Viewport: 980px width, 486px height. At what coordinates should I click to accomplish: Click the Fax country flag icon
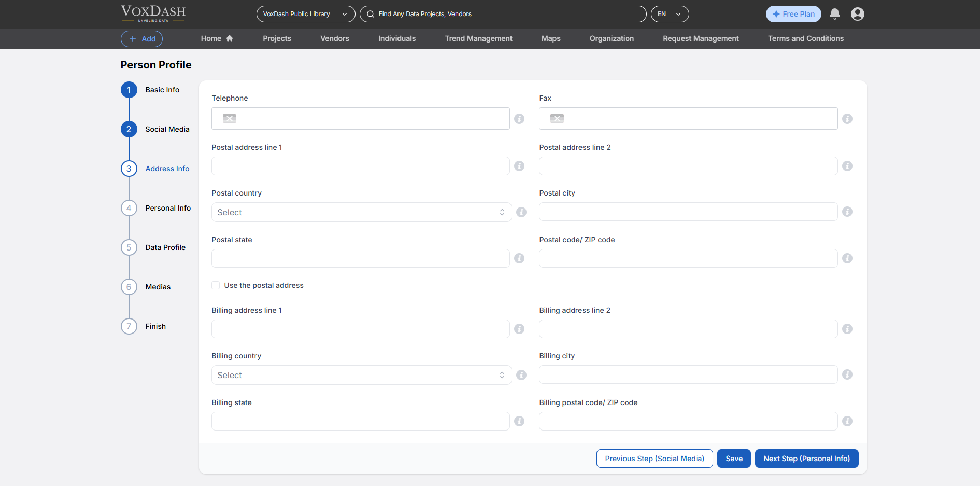coord(557,118)
